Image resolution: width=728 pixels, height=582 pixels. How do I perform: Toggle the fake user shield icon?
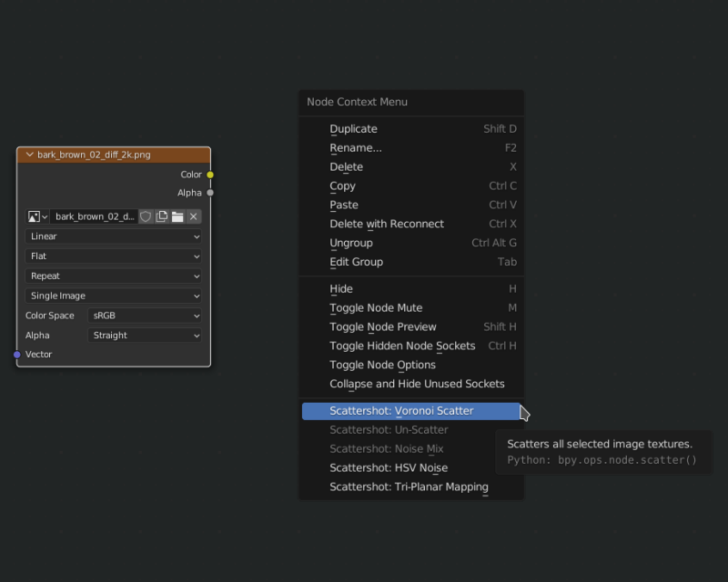146,216
